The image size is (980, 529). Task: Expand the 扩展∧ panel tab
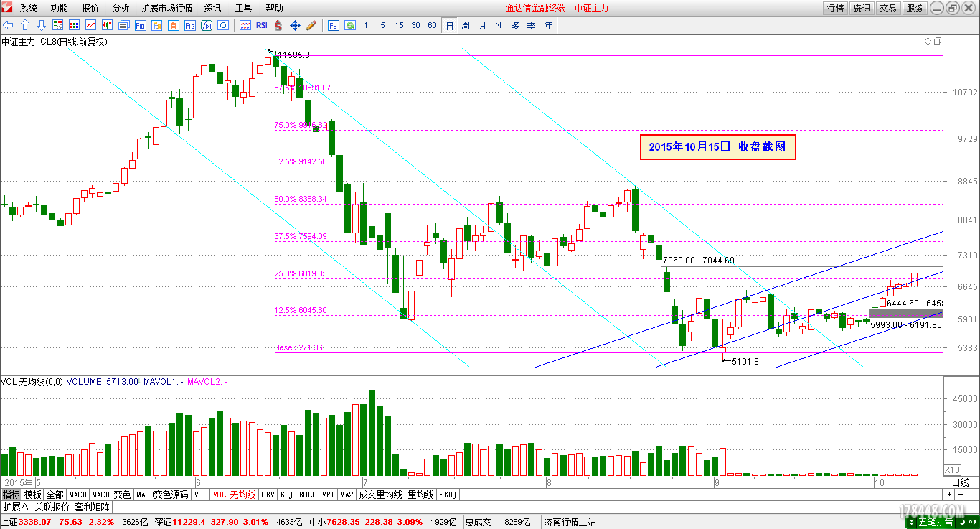pyautogui.click(x=15, y=506)
